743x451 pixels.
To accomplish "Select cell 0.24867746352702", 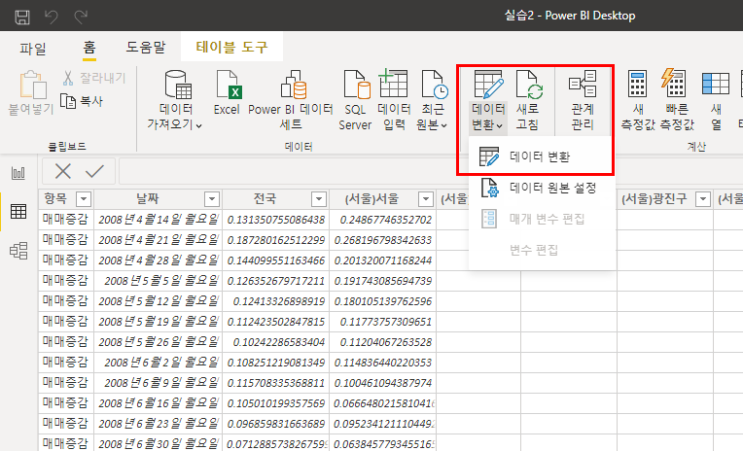I will point(383,219).
